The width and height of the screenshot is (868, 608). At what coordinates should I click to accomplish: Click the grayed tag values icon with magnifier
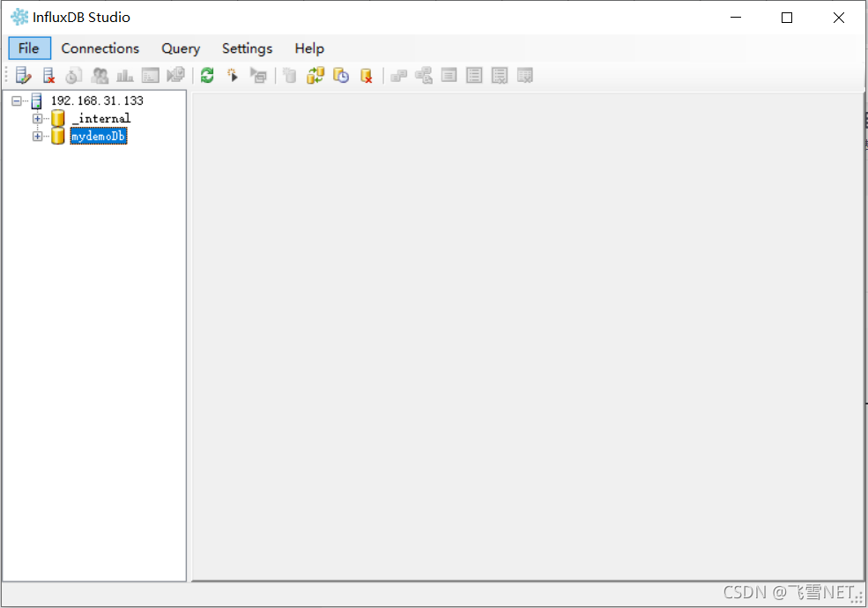(424, 75)
